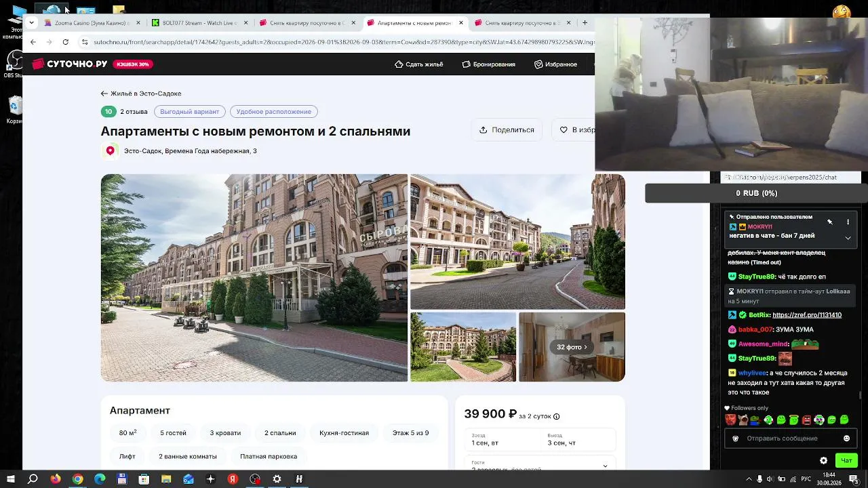Click the Поделиться share button
Viewport: 868px width, 488px height.
[x=507, y=130]
